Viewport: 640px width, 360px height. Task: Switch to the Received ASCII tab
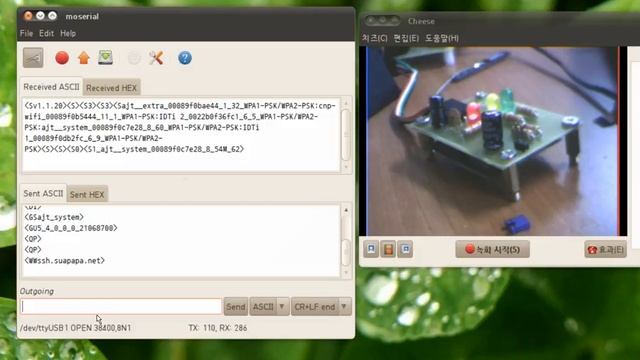coord(51,87)
